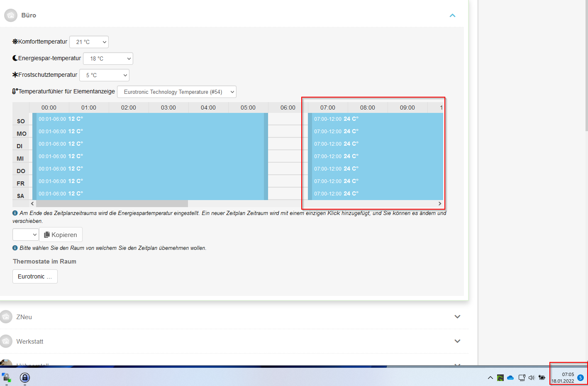Click the schedule scrollbar right arrow
Screen dimensions: 588x386
[440, 203]
